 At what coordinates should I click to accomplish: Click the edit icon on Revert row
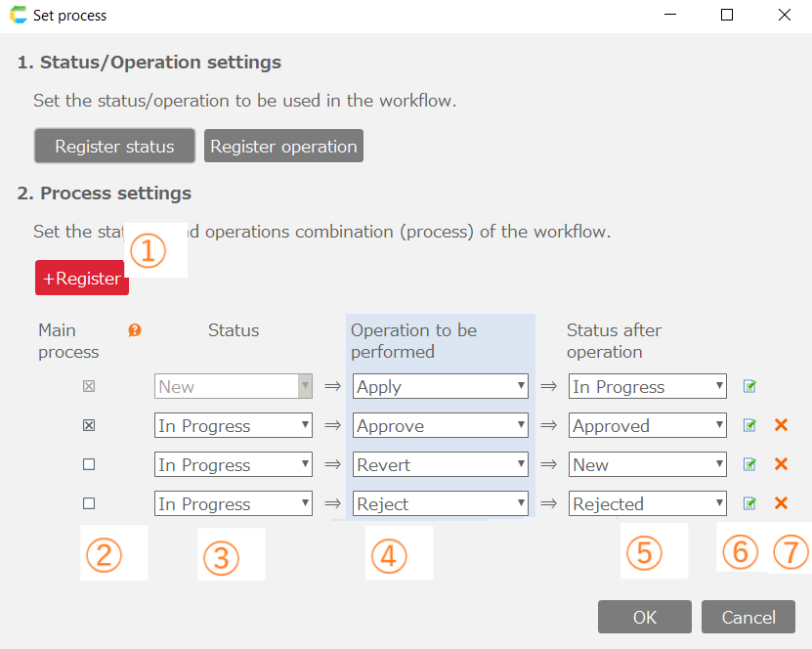pos(749,465)
